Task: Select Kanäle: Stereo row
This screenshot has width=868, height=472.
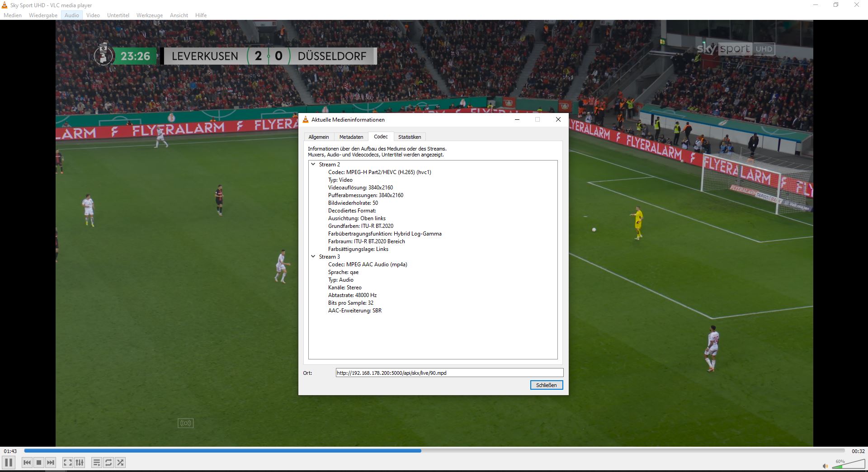Action: click(x=345, y=288)
